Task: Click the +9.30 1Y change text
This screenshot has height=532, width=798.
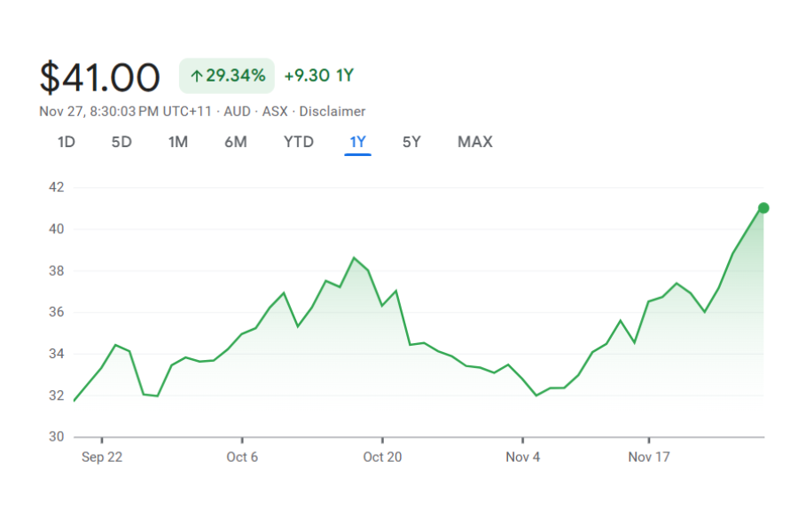Action: tap(318, 76)
